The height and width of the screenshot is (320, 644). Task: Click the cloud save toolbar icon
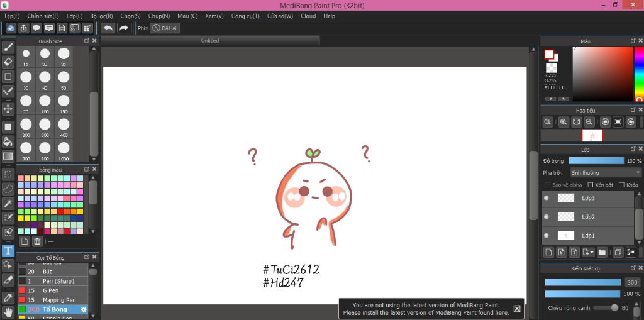11,28
